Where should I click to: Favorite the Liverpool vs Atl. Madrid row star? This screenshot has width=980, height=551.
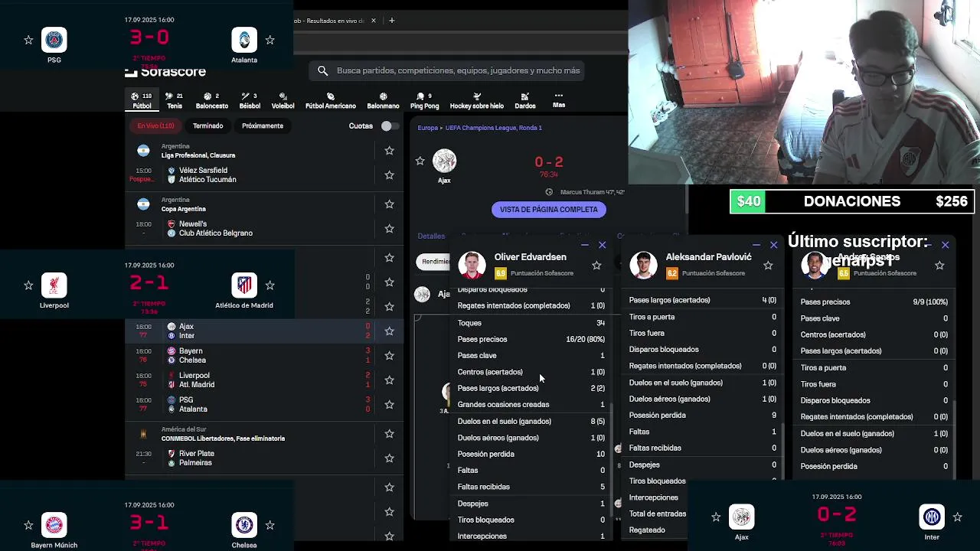[x=389, y=380]
